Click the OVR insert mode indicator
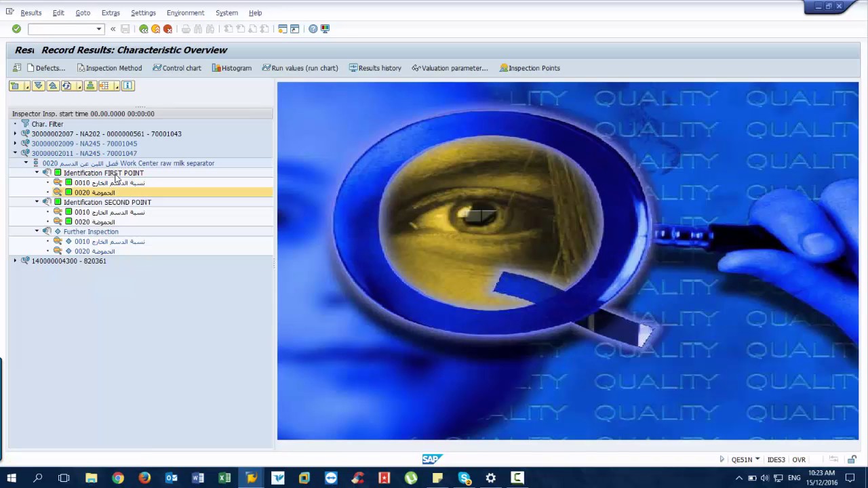 pyautogui.click(x=799, y=460)
